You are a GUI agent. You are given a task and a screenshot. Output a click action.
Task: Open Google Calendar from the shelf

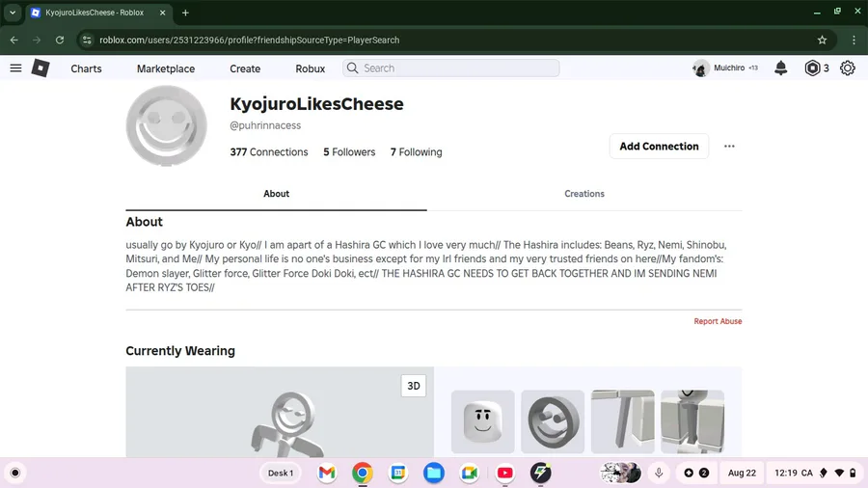[398, 473]
